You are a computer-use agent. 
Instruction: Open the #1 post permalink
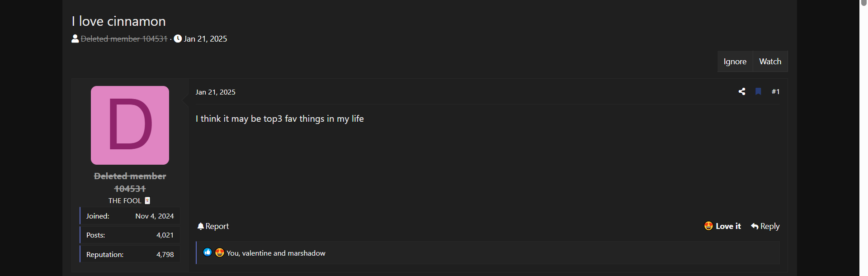[775, 91]
